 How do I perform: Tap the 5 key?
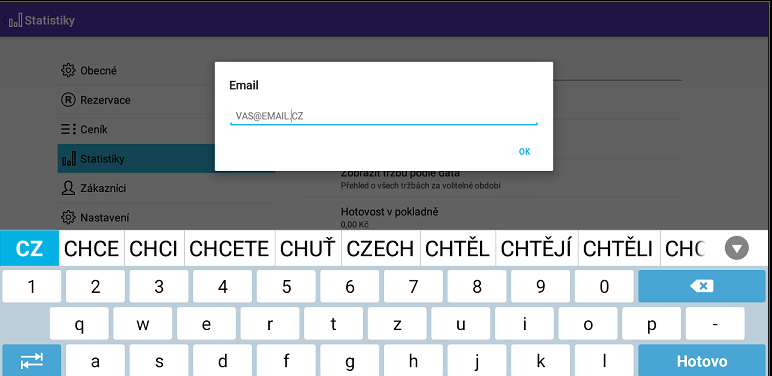click(x=286, y=286)
